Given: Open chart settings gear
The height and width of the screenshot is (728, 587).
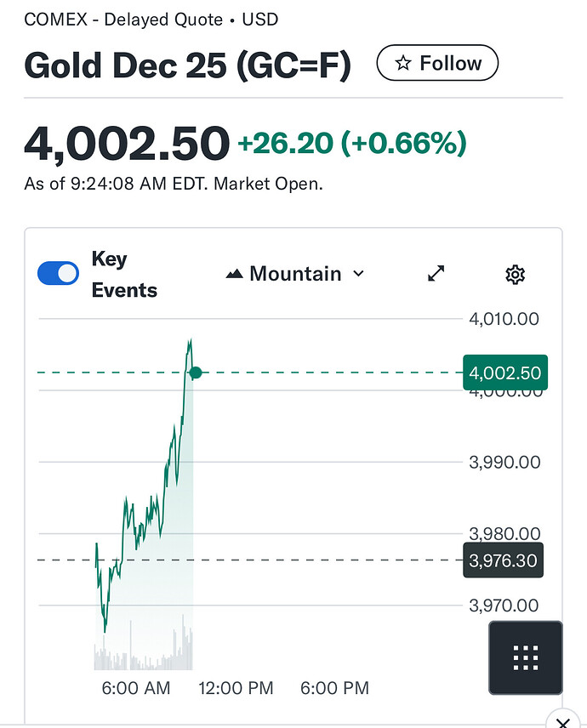Looking at the screenshot, I should click(515, 274).
